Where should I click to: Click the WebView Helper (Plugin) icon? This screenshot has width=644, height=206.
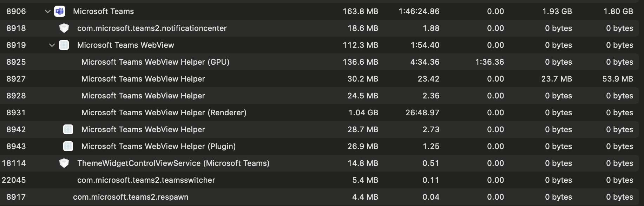68,146
